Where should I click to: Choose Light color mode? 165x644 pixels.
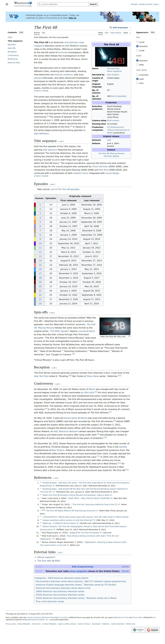(137, 79)
